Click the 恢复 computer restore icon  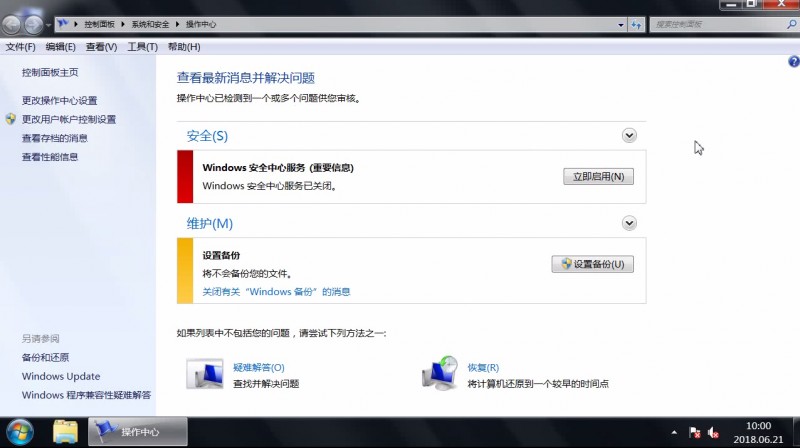pos(439,373)
